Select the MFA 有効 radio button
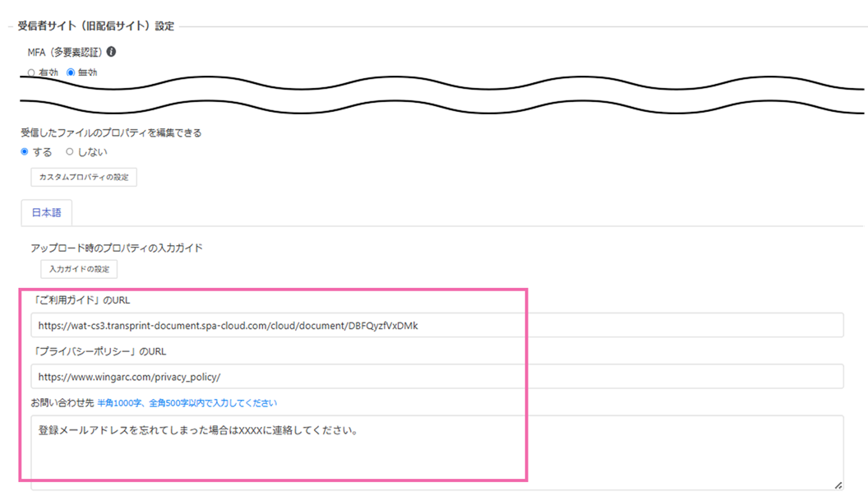This screenshot has width=868, height=501. click(x=31, y=72)
